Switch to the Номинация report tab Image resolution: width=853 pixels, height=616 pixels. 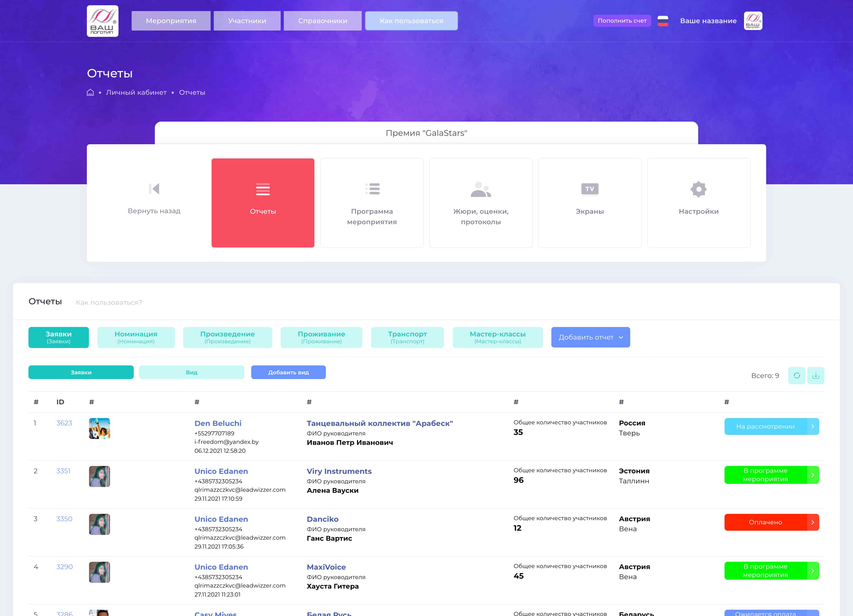tap(136, 337)
